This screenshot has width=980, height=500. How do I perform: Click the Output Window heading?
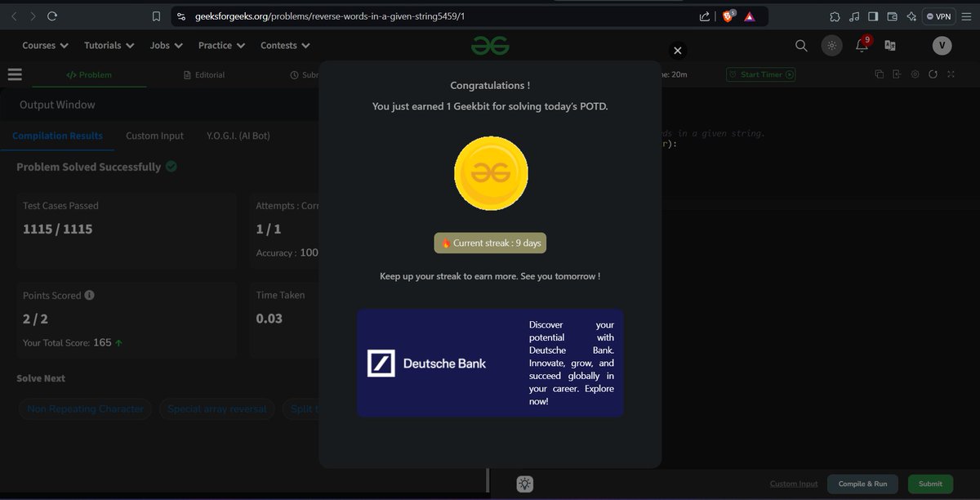pyautogui.click(x=57, y=105)
